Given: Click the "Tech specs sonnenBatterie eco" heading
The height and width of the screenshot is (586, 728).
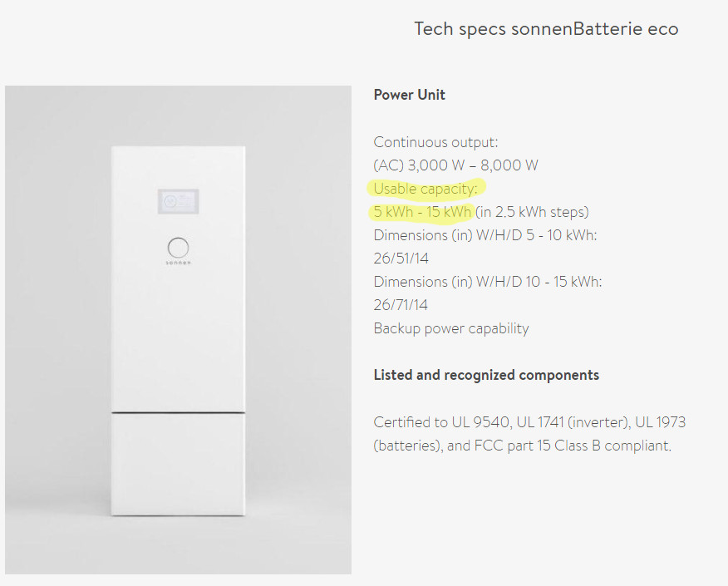Looking at the screenshot, I should tap(546, 29).
